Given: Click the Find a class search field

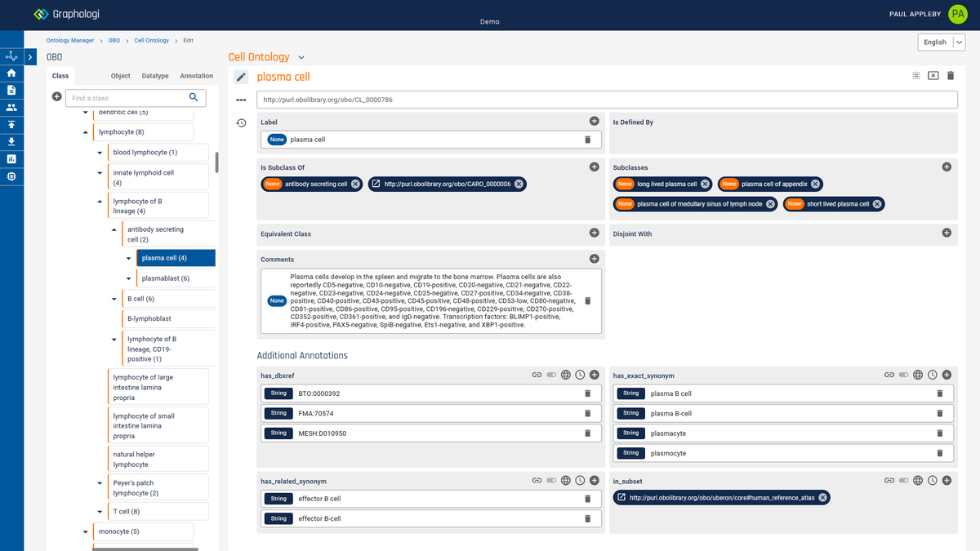Looking at the screenshot, I should [x=127, y=98].
